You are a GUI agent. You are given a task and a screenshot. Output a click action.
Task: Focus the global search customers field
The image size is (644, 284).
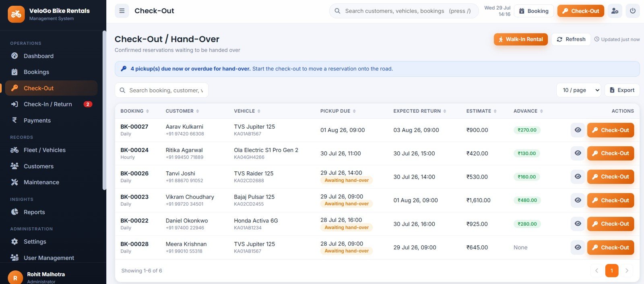click(404, 11)
